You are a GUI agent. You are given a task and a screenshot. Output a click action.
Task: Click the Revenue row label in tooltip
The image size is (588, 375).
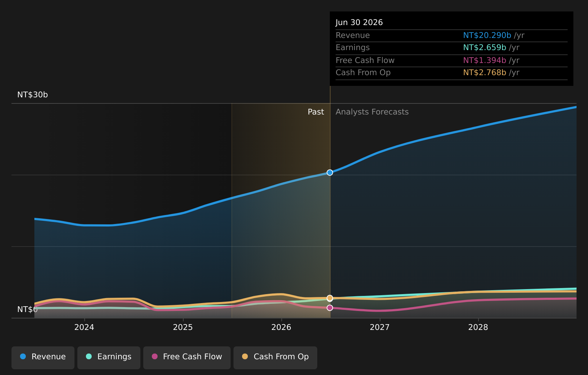[353, 35]
